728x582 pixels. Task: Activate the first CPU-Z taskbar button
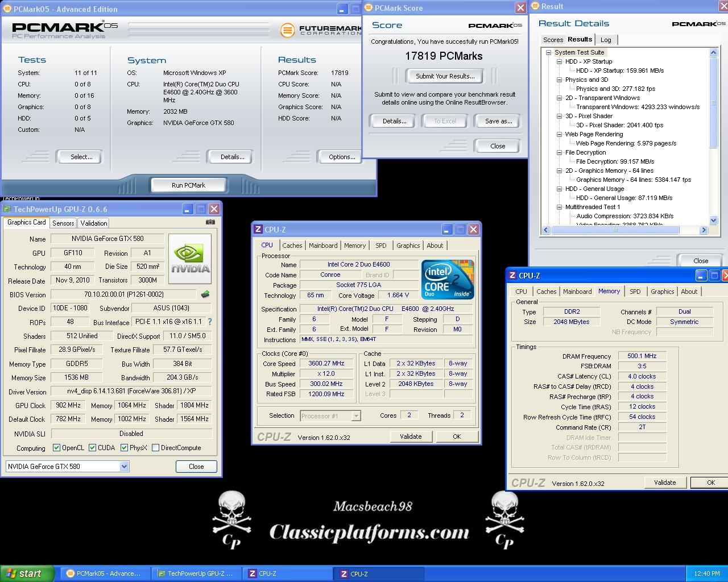[288, 573]
